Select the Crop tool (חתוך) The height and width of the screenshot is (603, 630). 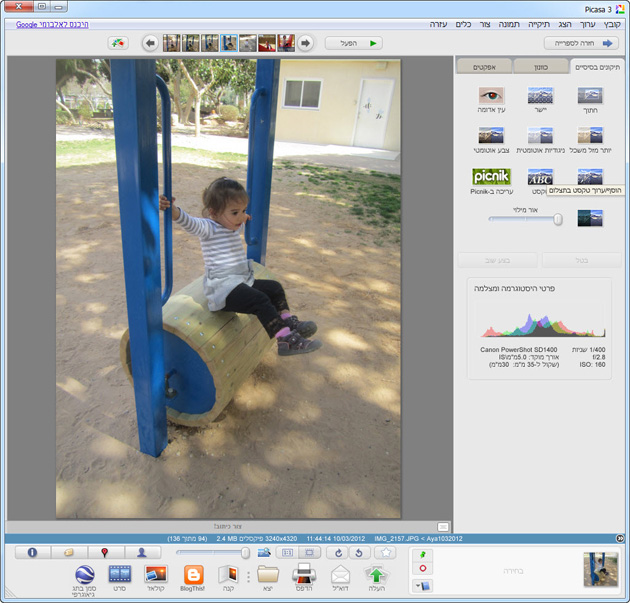click(590, 96)
